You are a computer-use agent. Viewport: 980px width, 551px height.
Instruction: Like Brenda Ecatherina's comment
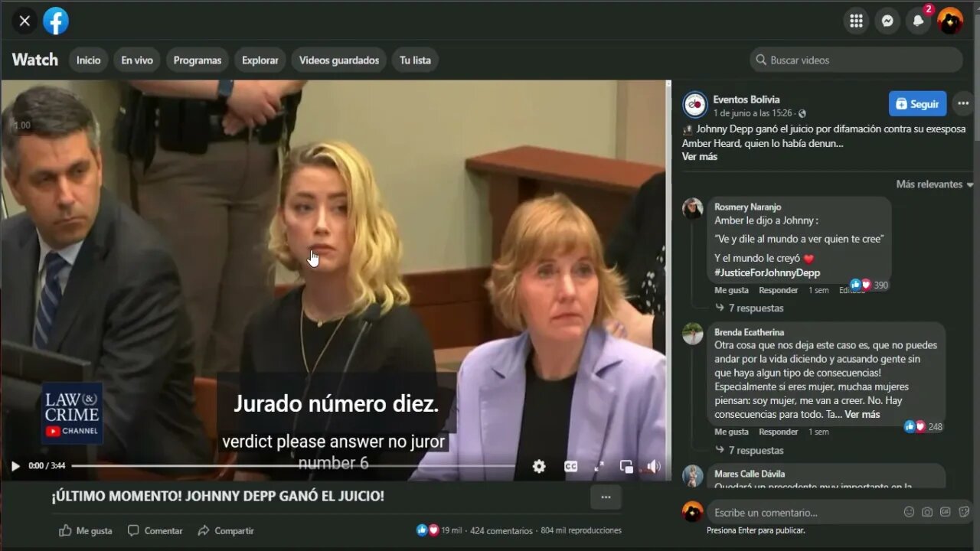[731, 432]
